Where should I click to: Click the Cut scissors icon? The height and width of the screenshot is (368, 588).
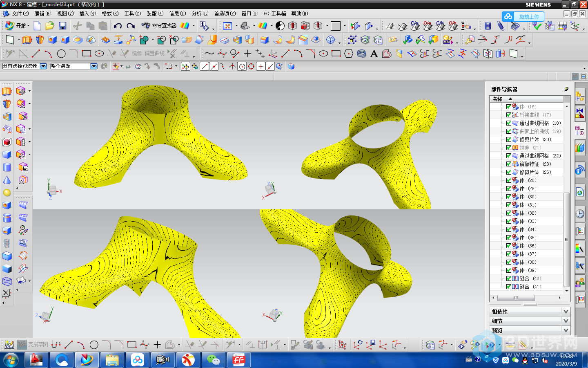77,26
